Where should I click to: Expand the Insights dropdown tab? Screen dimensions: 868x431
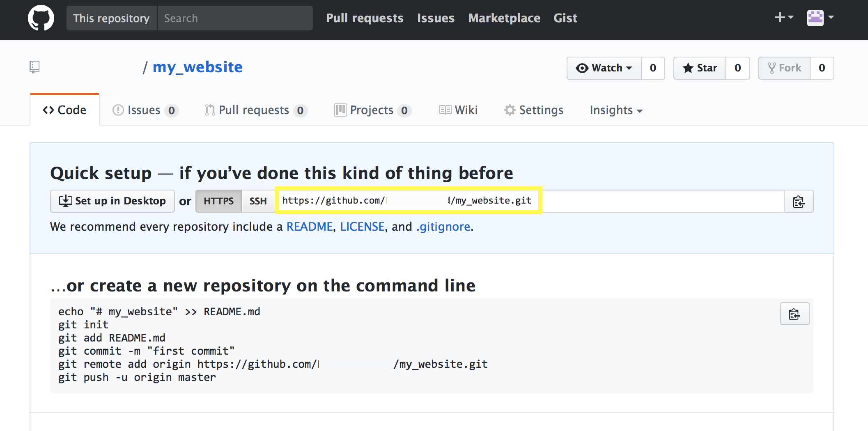(616, 110)
